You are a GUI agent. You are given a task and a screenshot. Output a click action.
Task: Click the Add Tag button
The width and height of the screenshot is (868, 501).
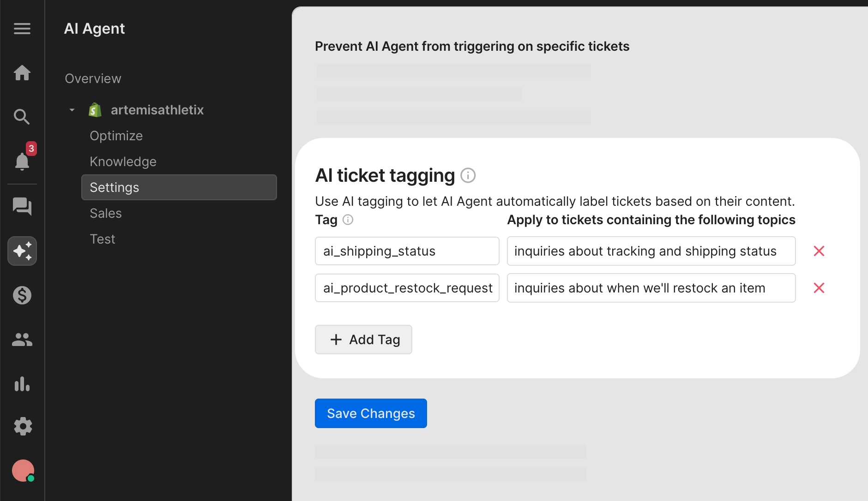pos(363,339)
